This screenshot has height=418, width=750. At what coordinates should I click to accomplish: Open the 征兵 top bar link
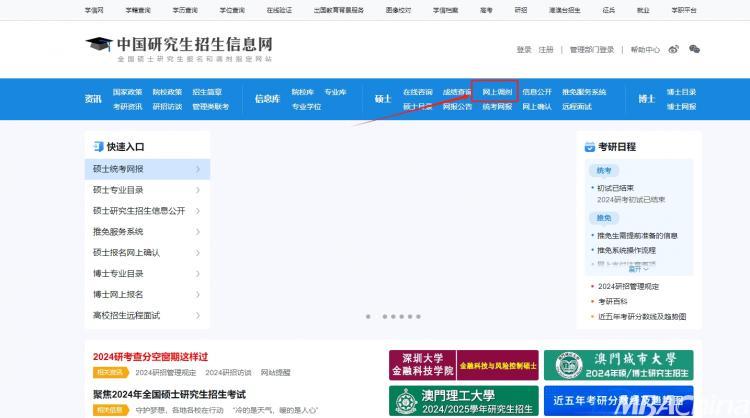click(x=608, y=10)
